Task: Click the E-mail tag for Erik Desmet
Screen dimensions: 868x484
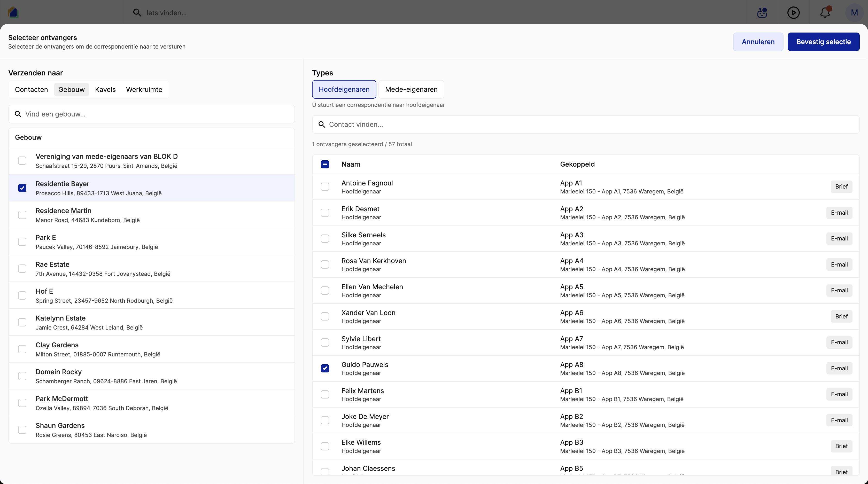Action: click(839, 213)
